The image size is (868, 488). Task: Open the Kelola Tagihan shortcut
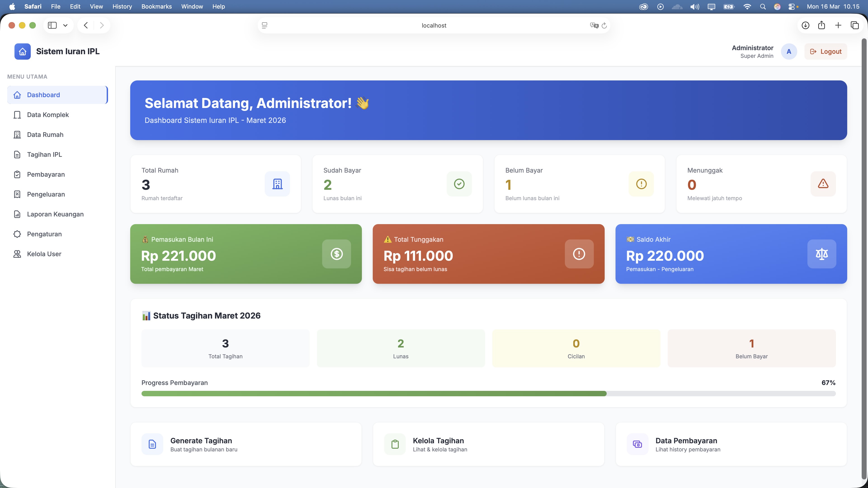pyautogui.click(x=488, y=444)
